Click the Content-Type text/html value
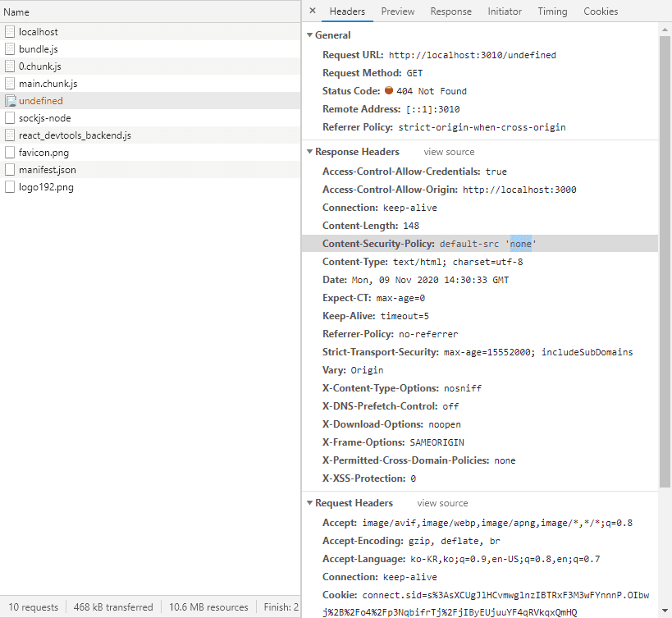Viewport: 672px width, 618px height. [458, 262]
